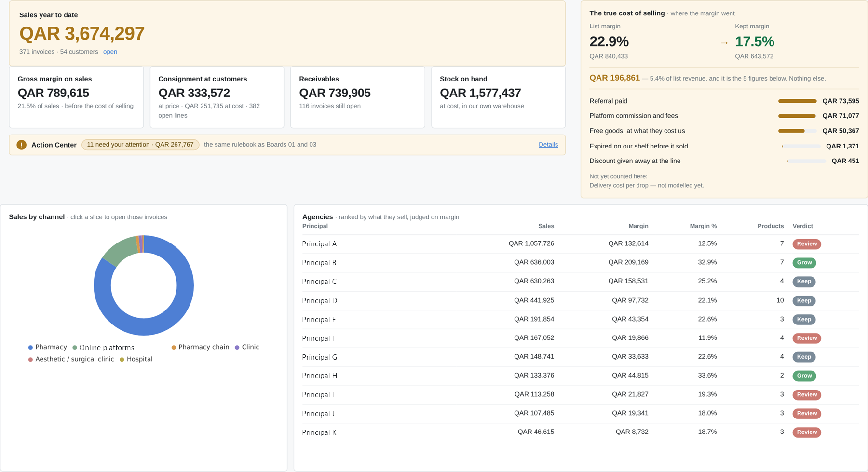Click the Grow verdict badge for Principal B
The image size is (868, 472).
pos(804,263)
